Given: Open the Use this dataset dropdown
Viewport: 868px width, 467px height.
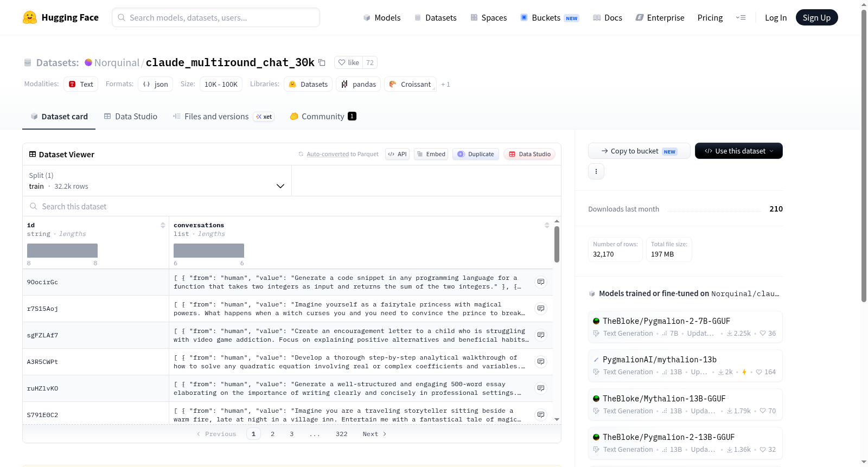Looking at the screenshot, I should pos(738,151).
